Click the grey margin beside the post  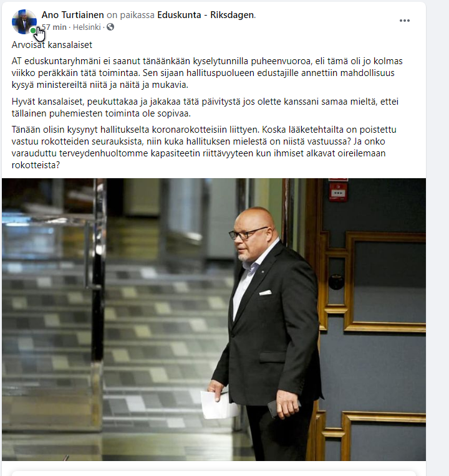coord(437,238)
